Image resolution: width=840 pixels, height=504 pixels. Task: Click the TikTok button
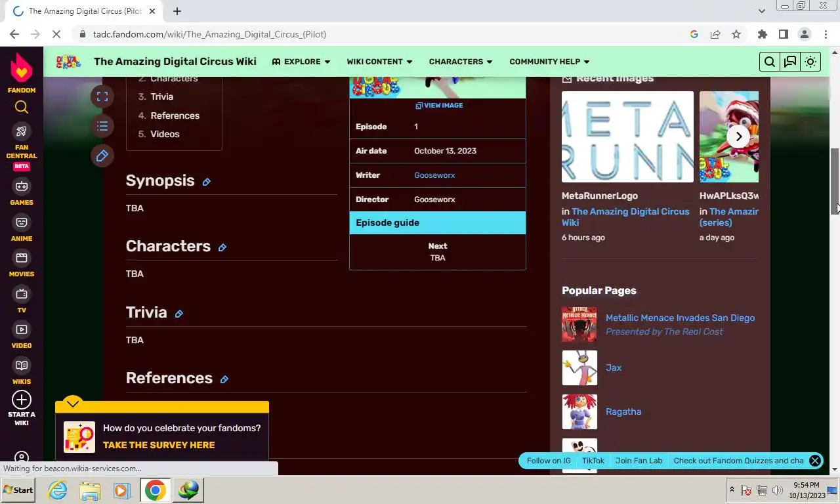593,461
